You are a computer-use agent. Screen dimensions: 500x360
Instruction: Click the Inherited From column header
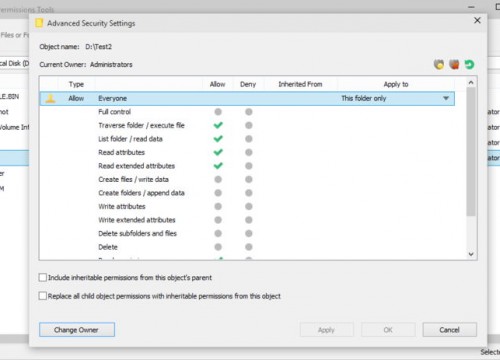pos(300,84)
